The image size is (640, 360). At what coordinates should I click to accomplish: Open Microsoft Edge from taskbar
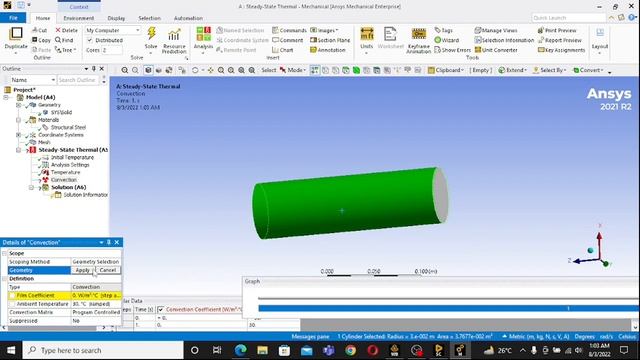241,350
